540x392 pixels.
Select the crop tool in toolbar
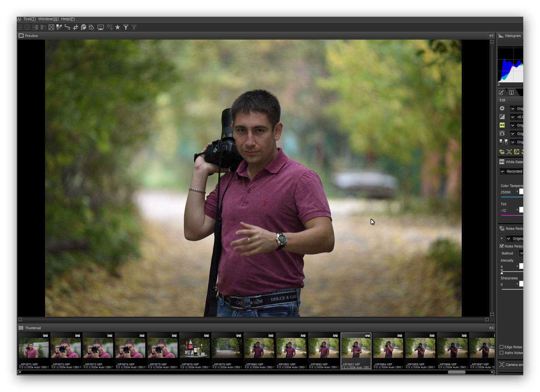coord(75,27)
